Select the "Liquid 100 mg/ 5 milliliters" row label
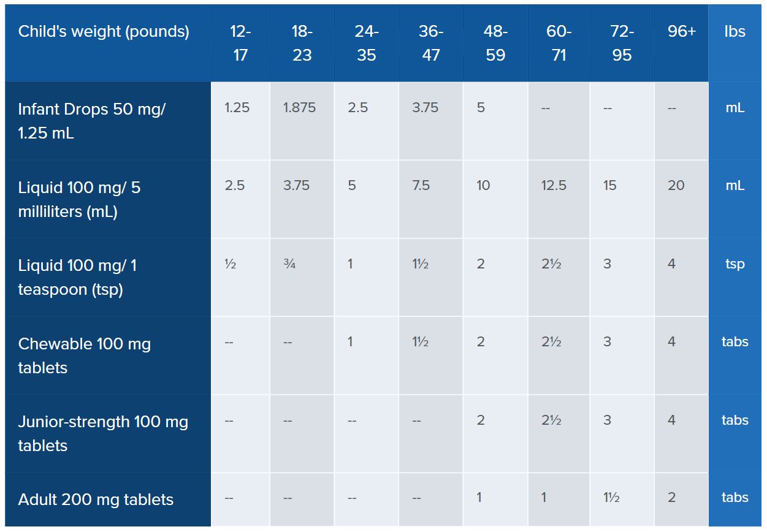This screenshot has width=767, height=532. (80, 199)
